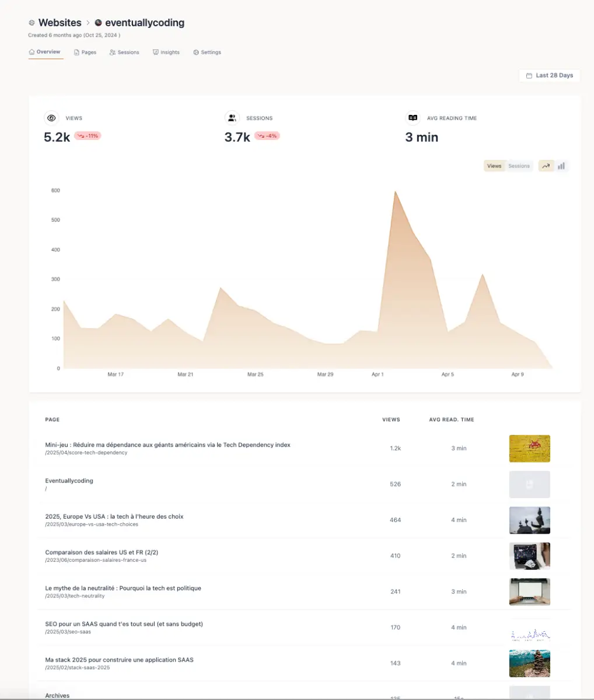Switch chart to line graph icon
Screen dimensions: 594x700
pos(546,166)
